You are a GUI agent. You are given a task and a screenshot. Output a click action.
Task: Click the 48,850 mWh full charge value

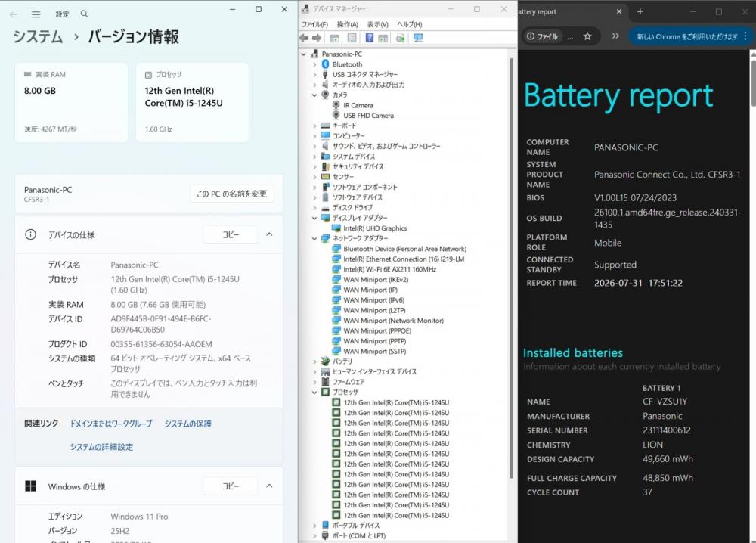(668, 478)
